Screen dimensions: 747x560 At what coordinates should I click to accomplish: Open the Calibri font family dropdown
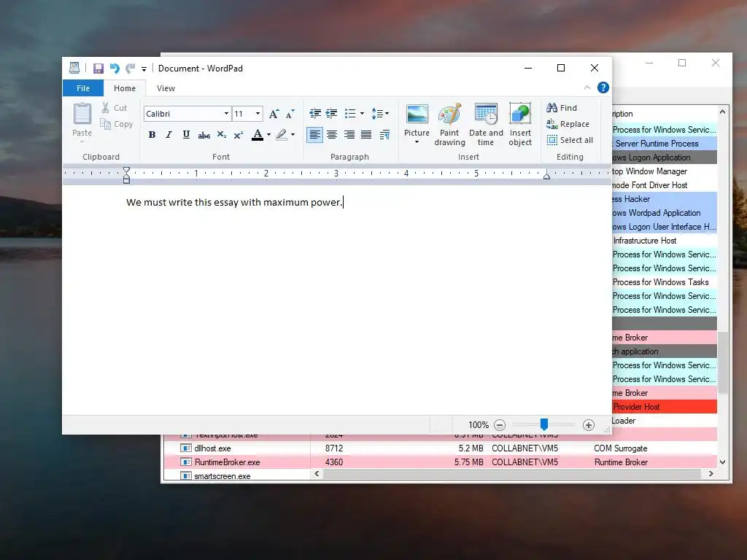pos(226,113)
